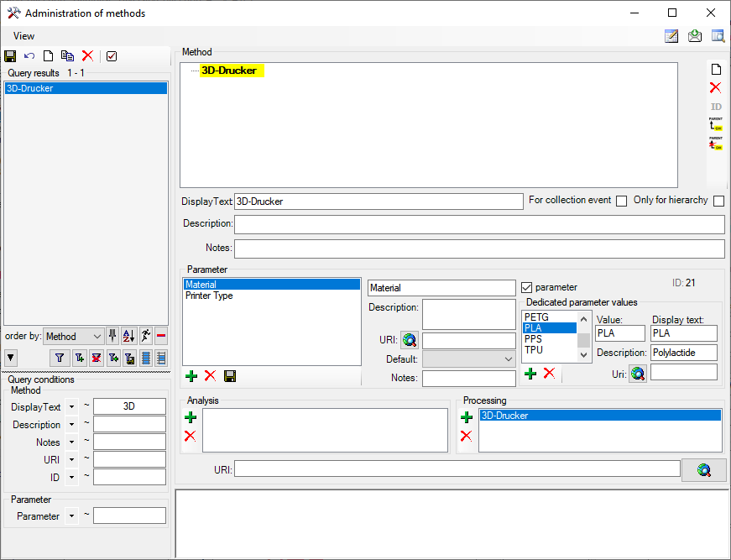Open the View menu
Viewport: 731px width, 560px height.
tap(24, 36)
